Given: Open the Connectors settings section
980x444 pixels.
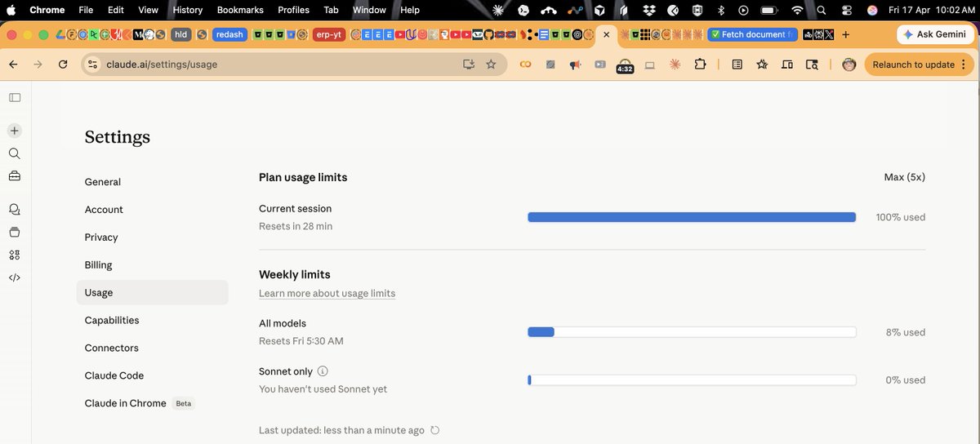Looking at the screenshot, I should (x=112, y=348).
